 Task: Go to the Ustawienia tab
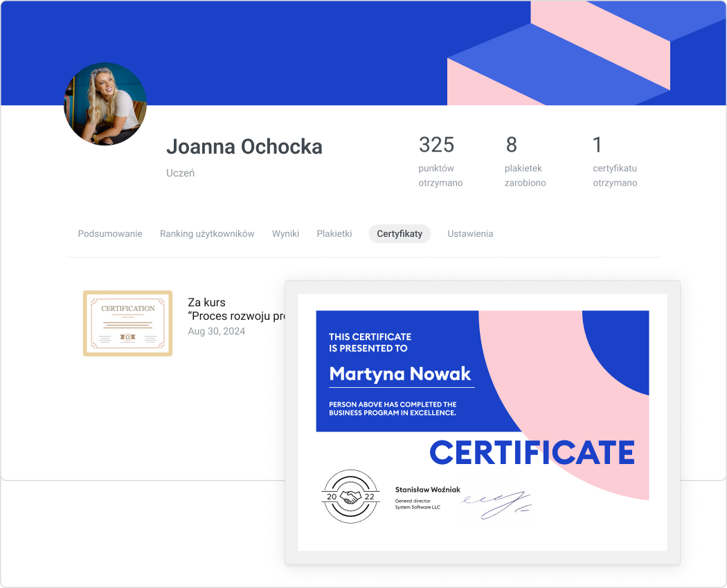click(x=470, y=233)
